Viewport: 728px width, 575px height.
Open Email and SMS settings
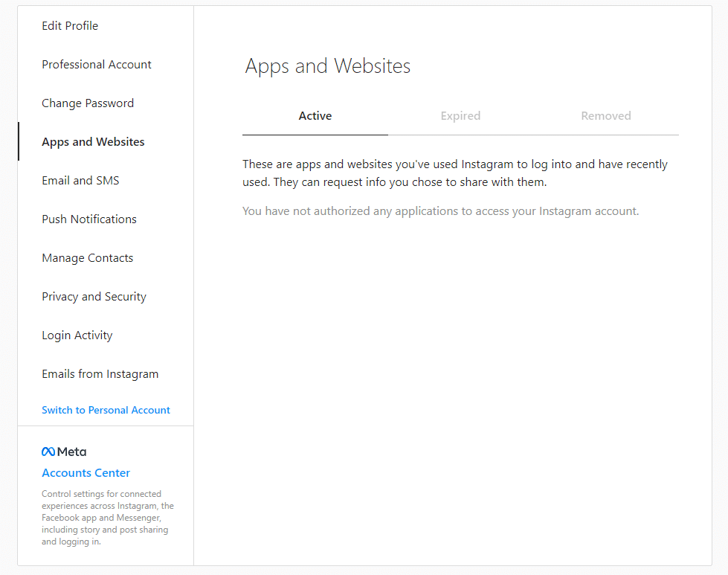(80, 180)
